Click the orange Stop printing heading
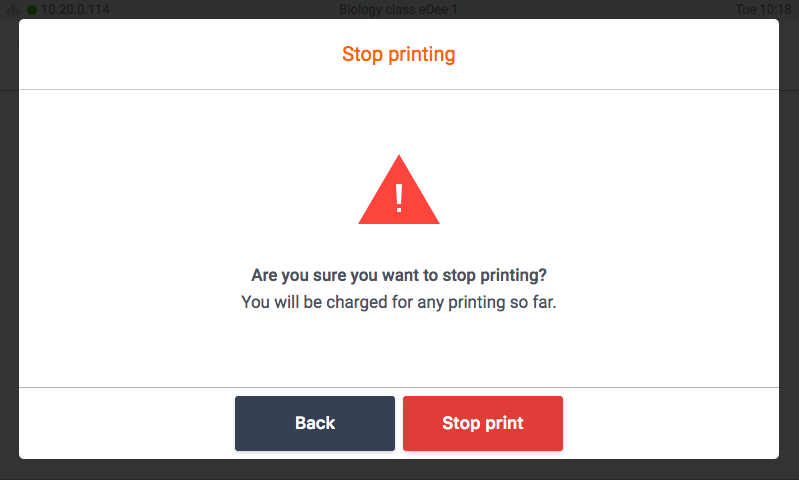Viewport: 799px width, 480px height. (399, 54)
